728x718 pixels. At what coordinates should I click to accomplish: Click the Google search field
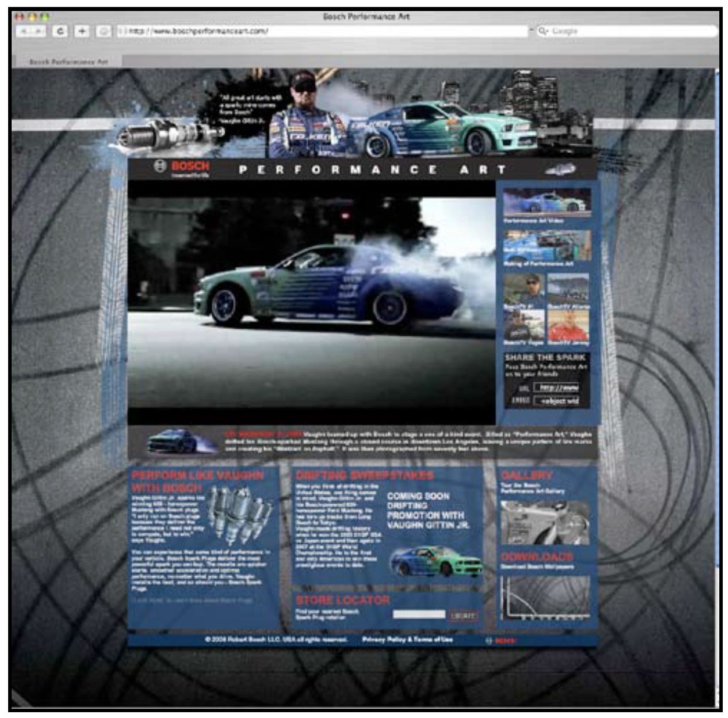coord(627,31)
